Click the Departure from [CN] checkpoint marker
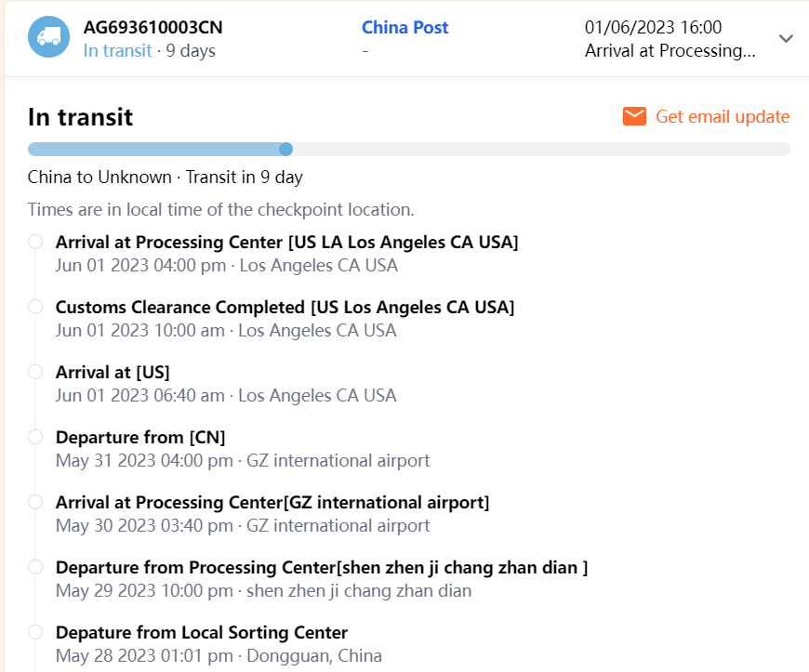The height and width of the screenshot is (672, 809). tap(35, 437)
